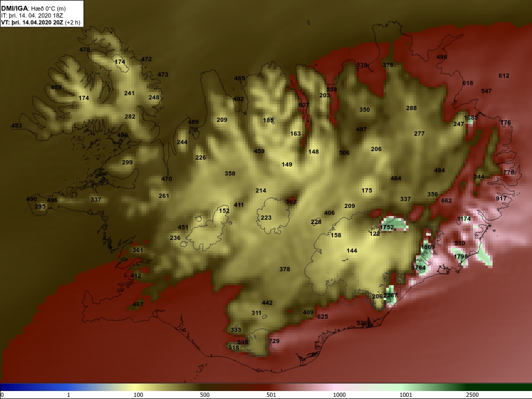Click the map value 412
Image resolution: width=532 pixels, height=399 pixels.
pos(136,276)
